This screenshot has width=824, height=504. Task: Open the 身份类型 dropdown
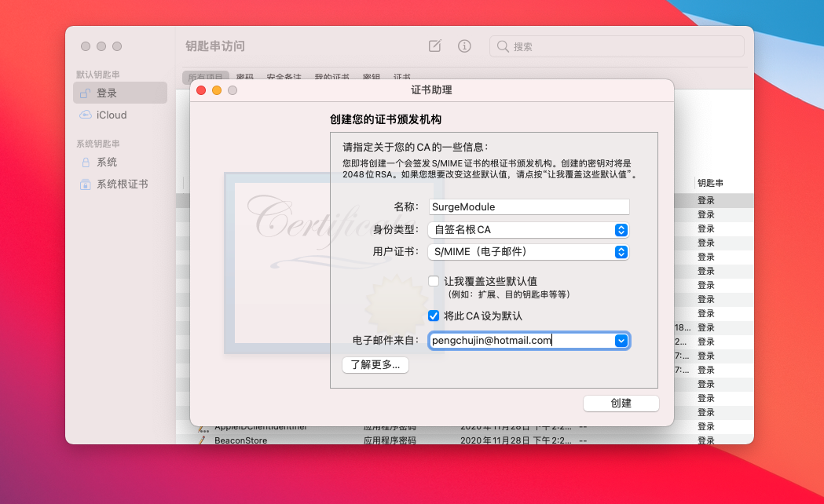coord(528,230)
